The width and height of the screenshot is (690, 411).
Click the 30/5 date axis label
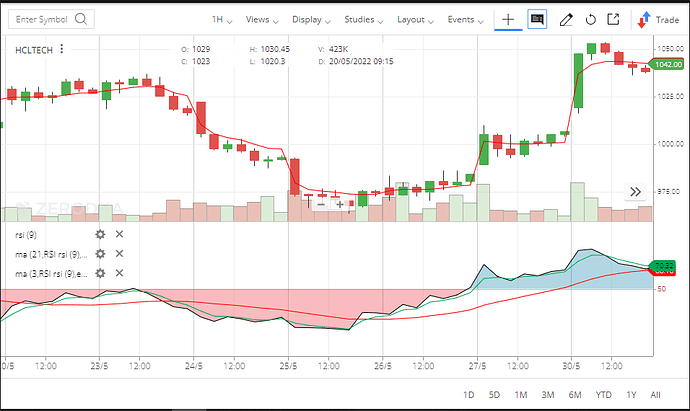(571, 366)
